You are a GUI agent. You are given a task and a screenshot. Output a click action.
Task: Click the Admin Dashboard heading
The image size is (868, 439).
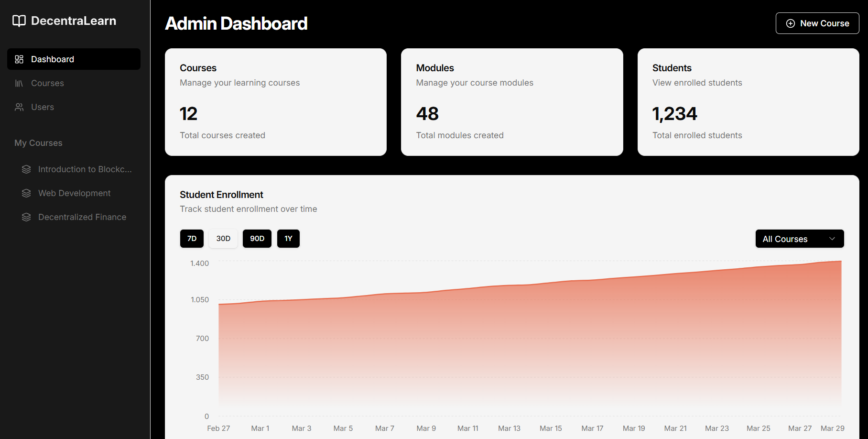click(236, 23)
